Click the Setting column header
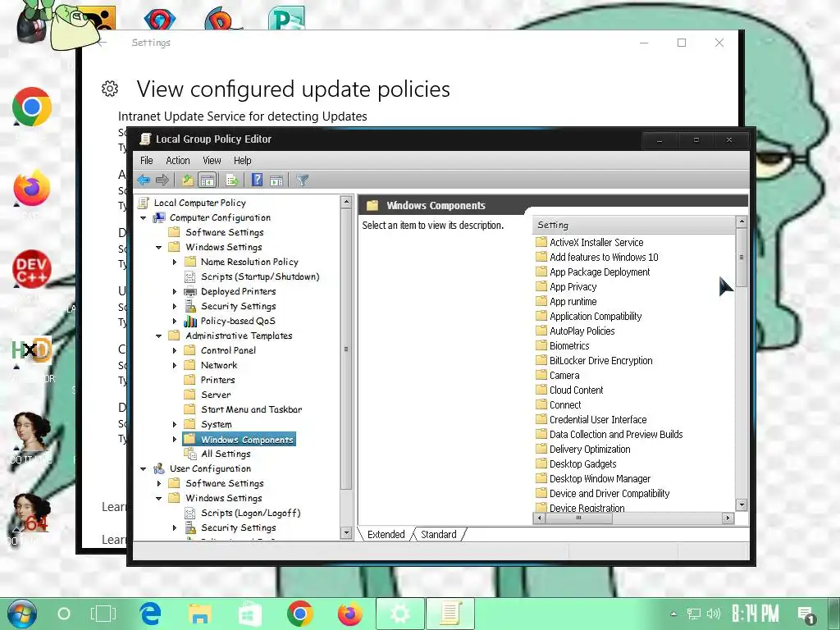840x630 pixels. 634,225
